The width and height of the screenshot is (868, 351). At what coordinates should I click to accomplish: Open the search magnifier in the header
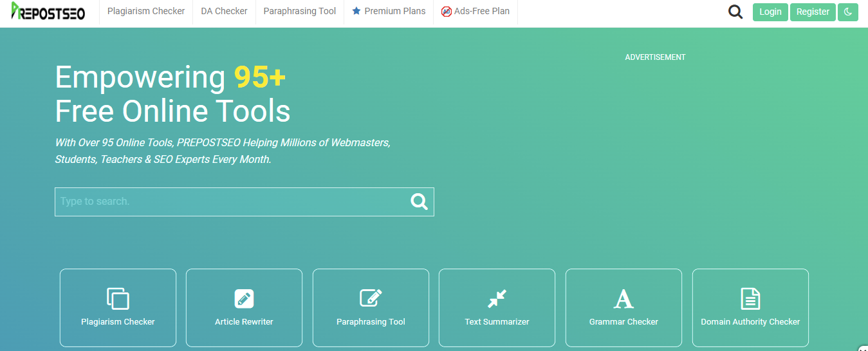[735, 12]
